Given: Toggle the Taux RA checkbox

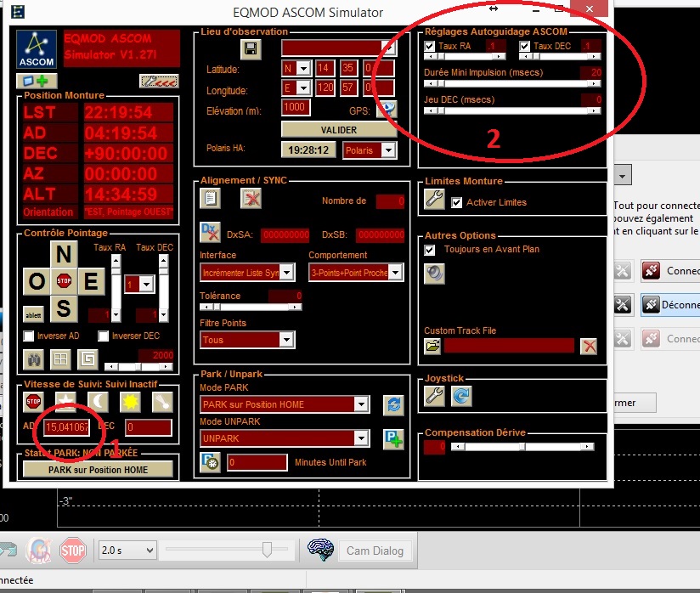Looking at the screenshot, I should (430, 46).
